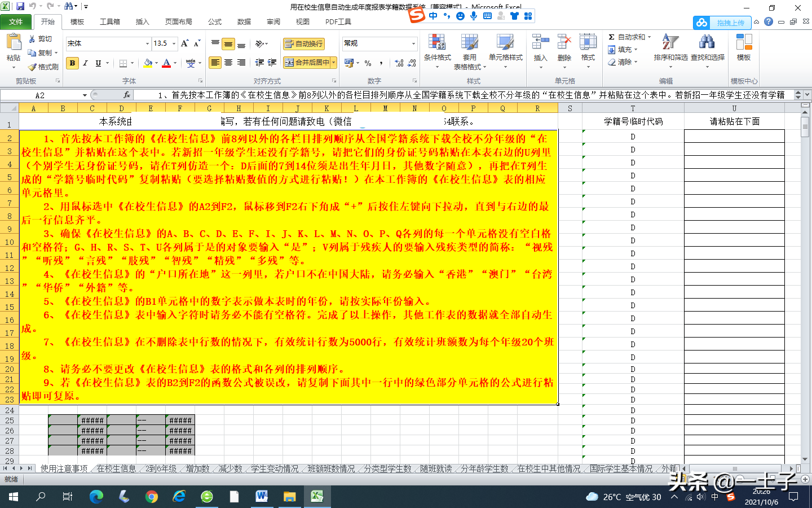Activate the AutoSum (自动求和) function

coord(623,36)
